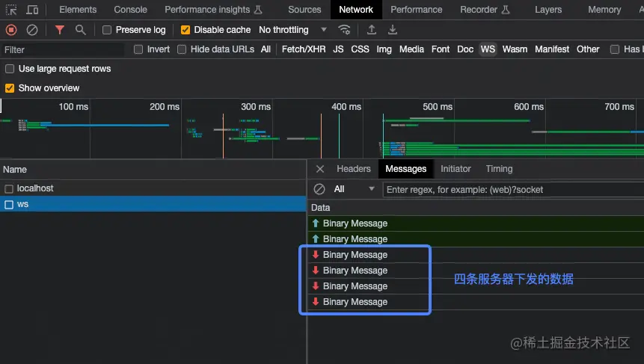644x364 pixels.
Task: View the Timing tab
Action: 499,169
